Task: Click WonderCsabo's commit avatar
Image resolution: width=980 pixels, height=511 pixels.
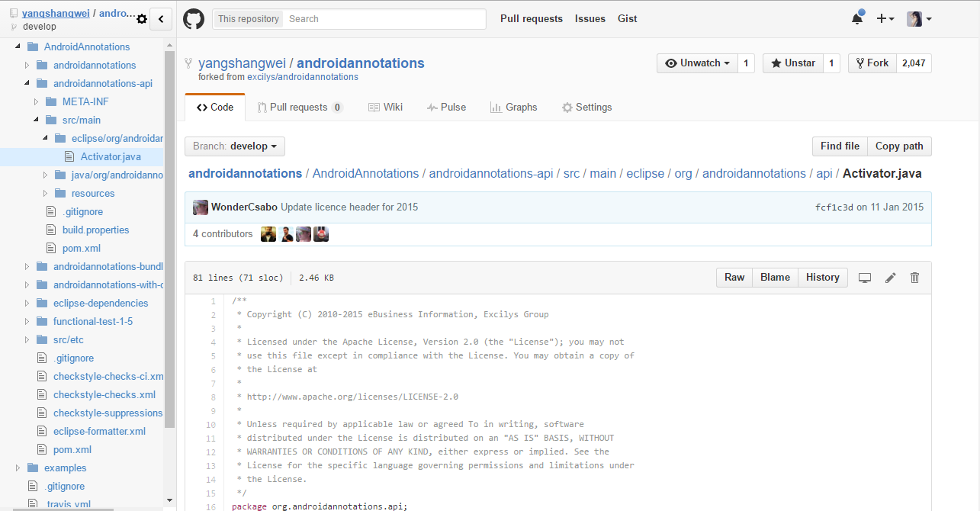Action: (x=201, y=207)
